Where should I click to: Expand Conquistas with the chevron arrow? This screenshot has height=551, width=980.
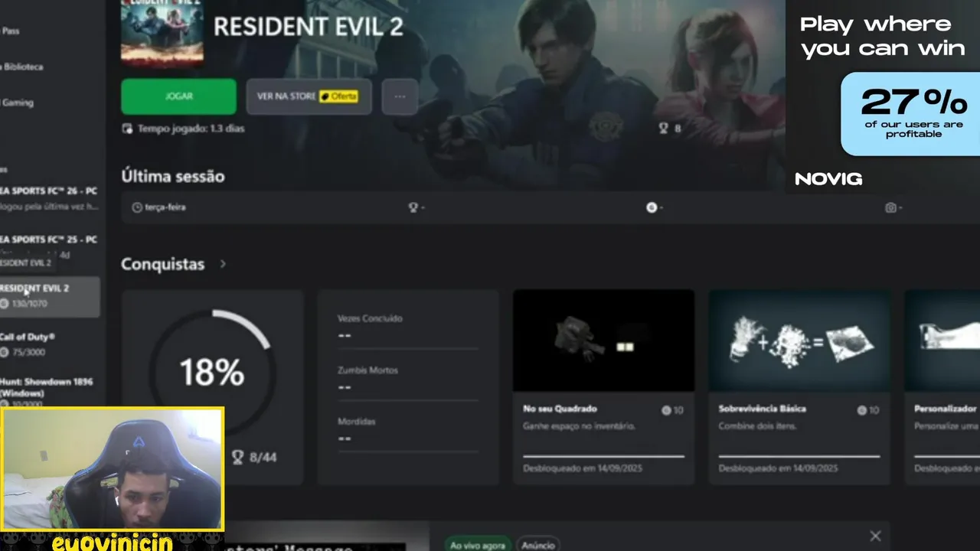[x=223, y=264]
